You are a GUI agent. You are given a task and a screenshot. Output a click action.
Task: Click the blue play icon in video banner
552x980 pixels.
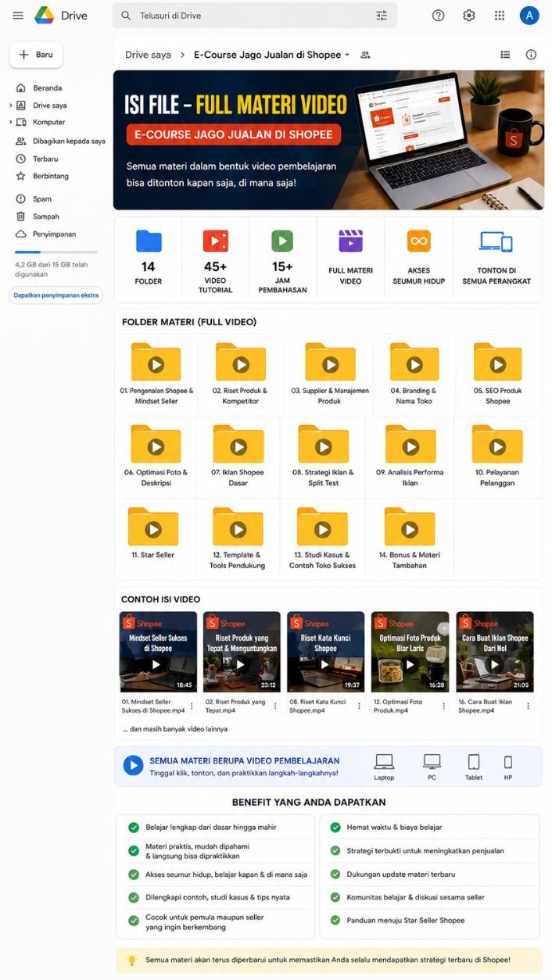(133, 766)
